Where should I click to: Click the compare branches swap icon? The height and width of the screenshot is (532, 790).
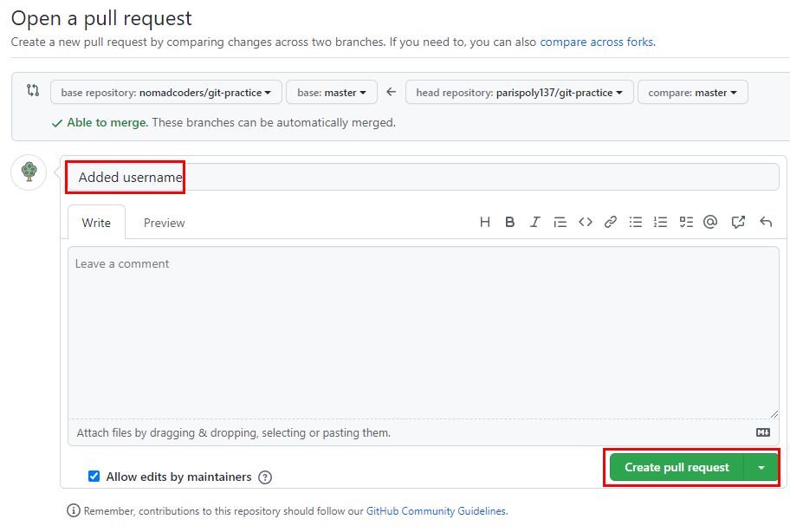(x=33, y=91)
